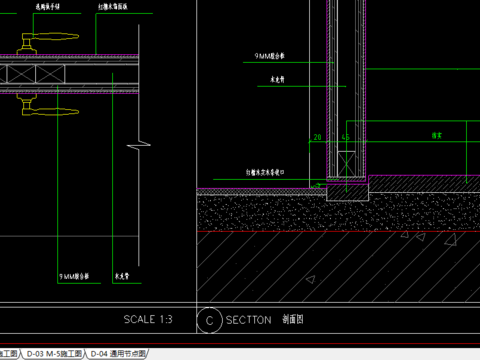
Task: Click the dimension text 45
Action: pos(345,137)
